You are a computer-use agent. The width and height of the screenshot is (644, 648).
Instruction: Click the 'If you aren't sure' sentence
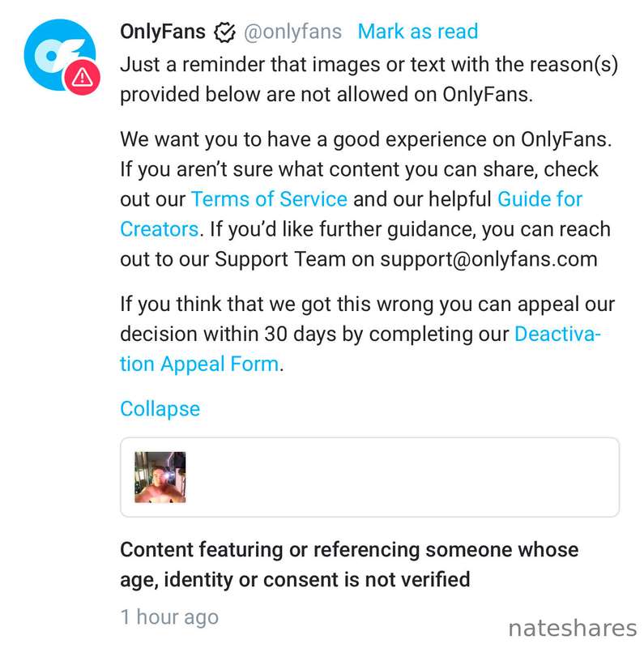(356, 169)
